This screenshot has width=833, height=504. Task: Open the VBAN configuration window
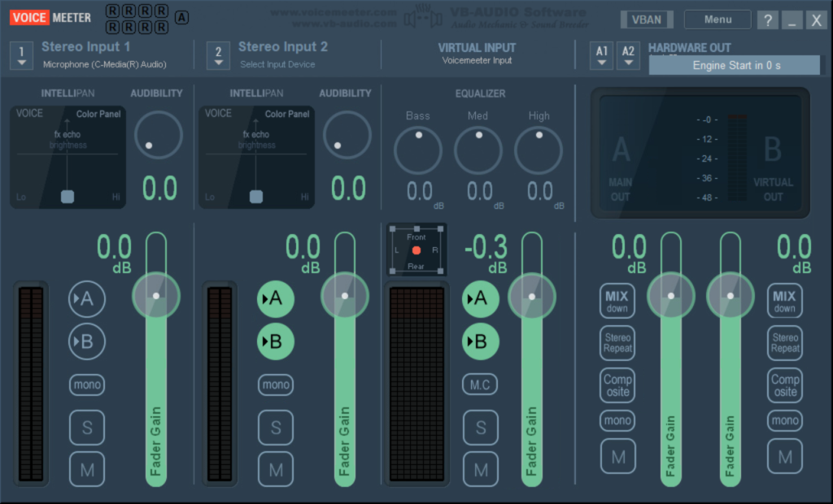[647, 20]
